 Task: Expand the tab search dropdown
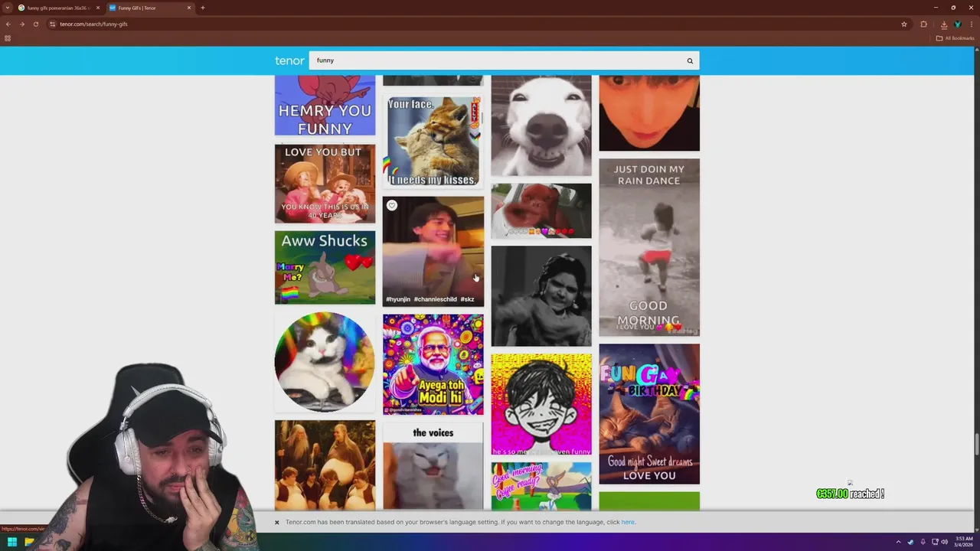tap(8, 8)
